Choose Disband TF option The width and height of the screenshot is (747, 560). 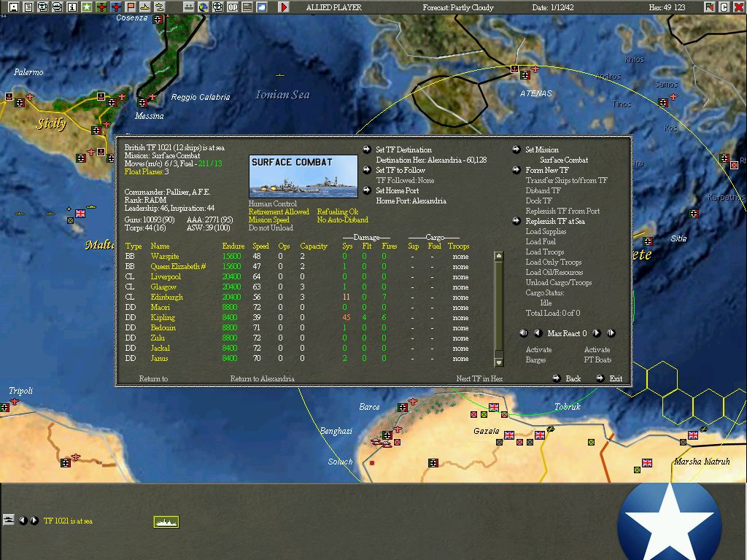pos(543,190)
